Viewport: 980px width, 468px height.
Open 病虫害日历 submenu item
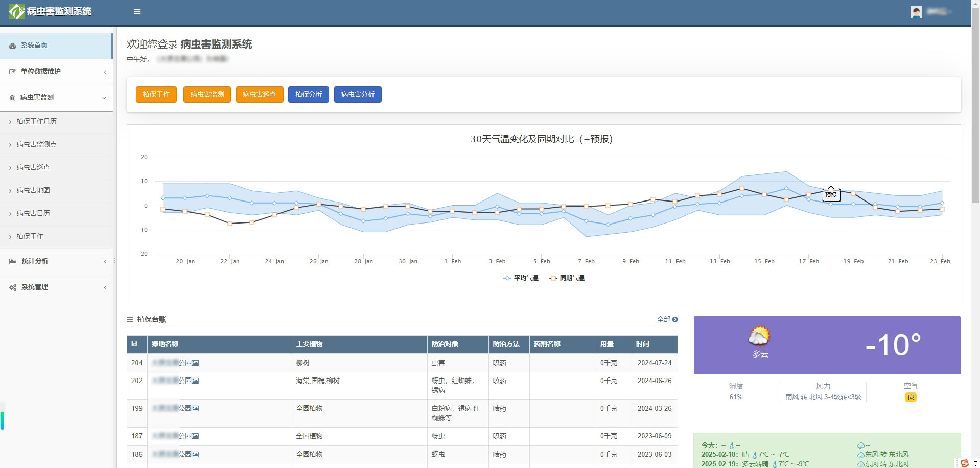click(x=56, y=213)
